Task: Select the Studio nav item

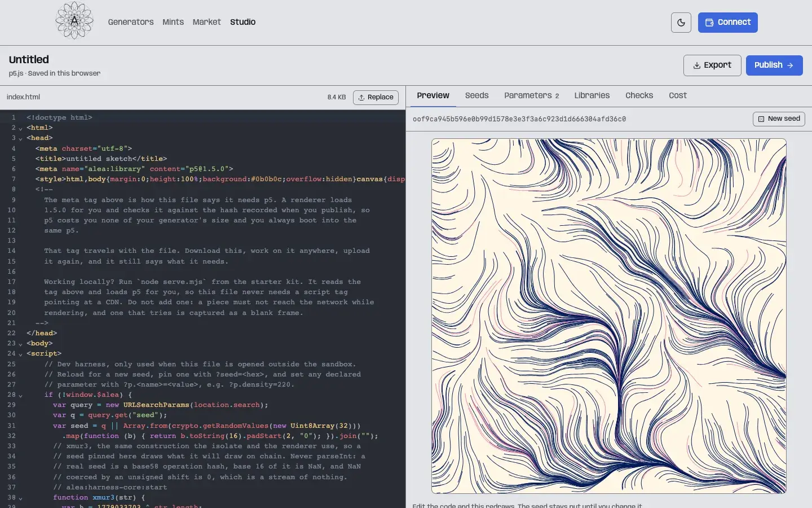Action: tap(242, 22)
